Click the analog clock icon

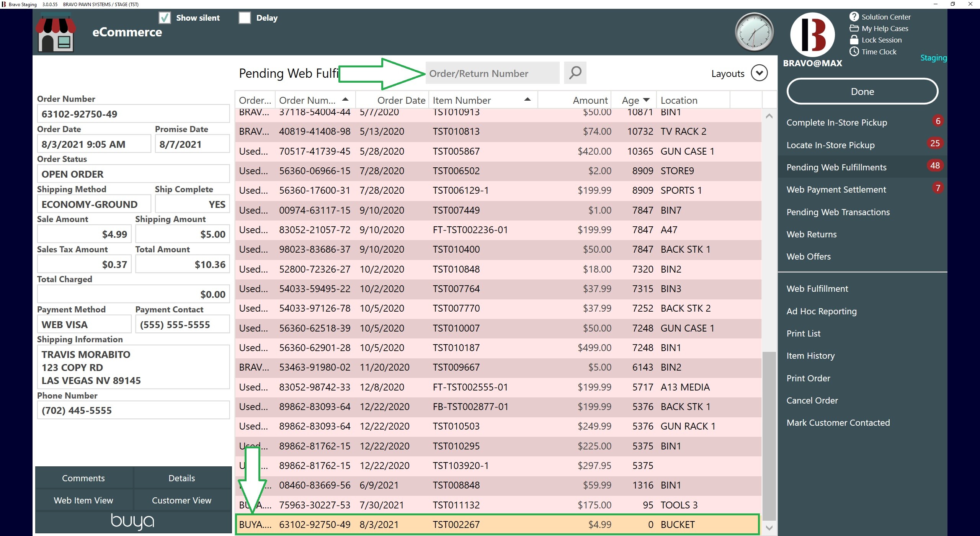click(754, 33)
